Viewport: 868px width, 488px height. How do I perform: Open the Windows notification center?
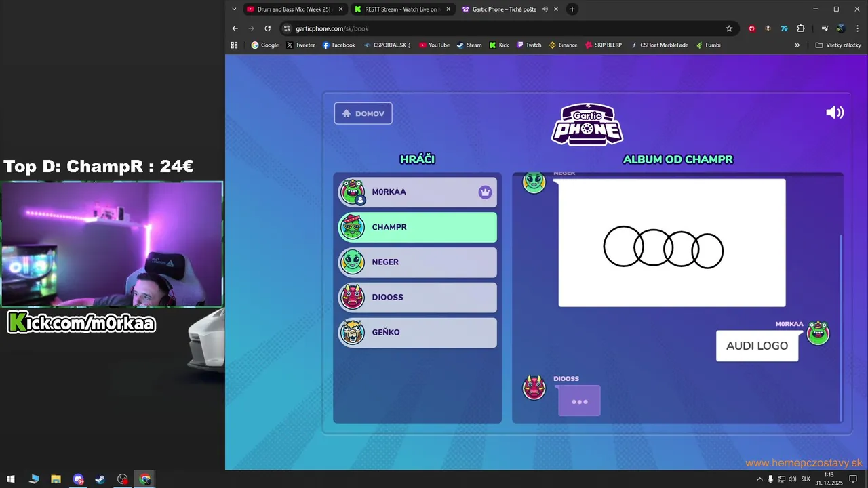853,479
